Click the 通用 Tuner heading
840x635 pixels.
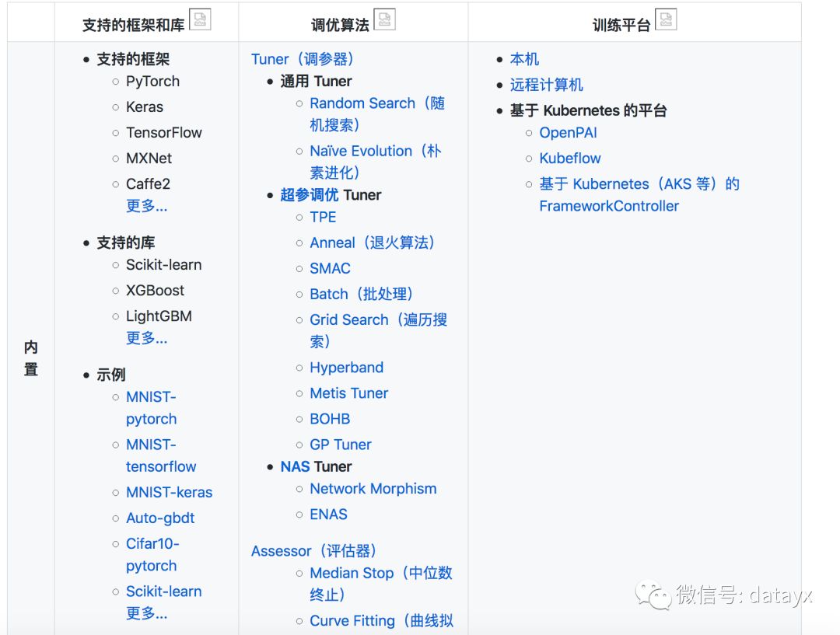316,81
